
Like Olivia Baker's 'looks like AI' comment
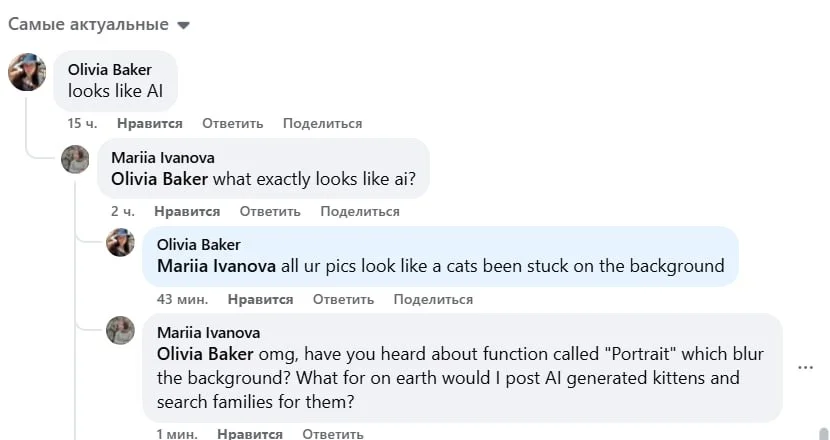pyautogui.click(x=149, y=124)
